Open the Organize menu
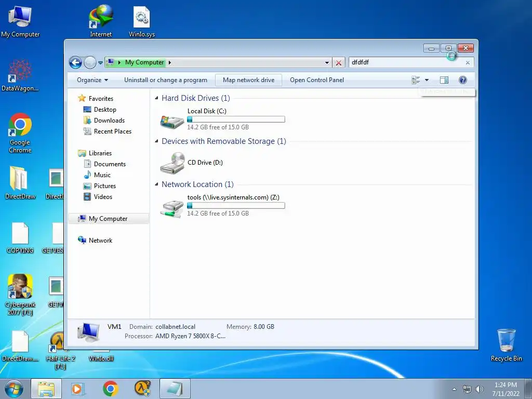 92,80
